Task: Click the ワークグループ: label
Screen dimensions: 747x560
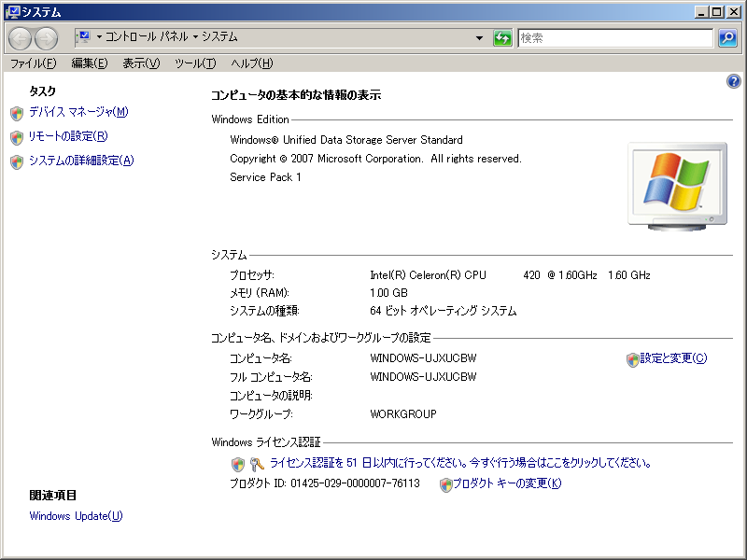Action: (261, 414)
